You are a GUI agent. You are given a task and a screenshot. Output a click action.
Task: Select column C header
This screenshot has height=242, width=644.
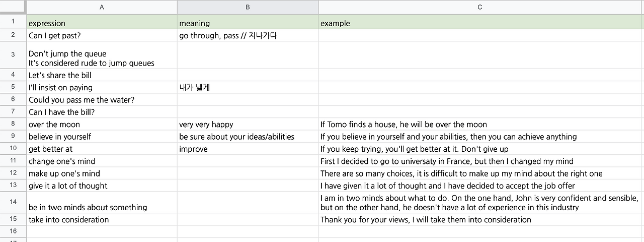coord(480,7)
